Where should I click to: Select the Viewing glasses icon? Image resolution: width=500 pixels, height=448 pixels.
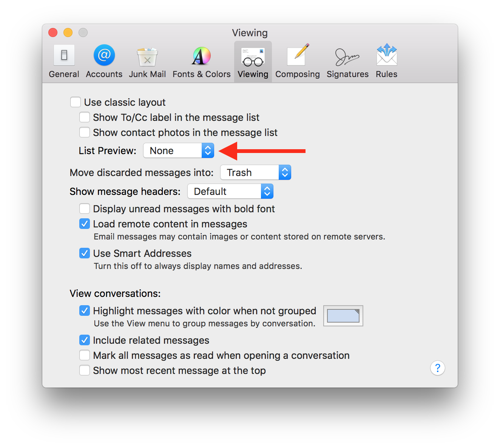253,57
